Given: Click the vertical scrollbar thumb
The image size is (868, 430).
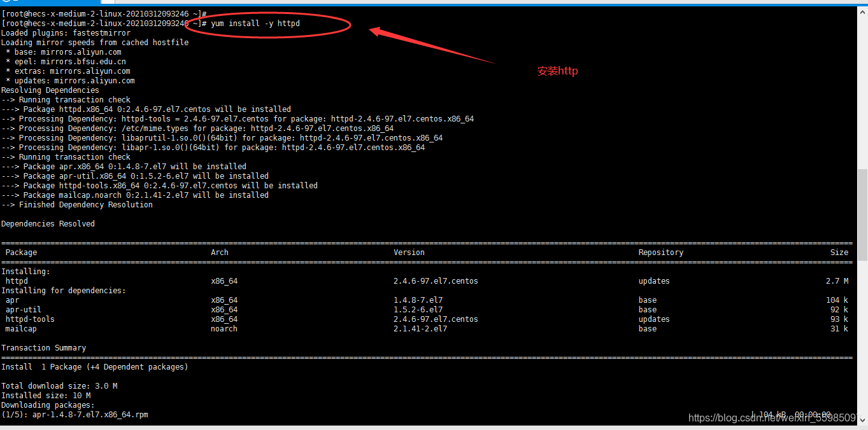Looking at the screenshot, I should click(x=863, y=214).
